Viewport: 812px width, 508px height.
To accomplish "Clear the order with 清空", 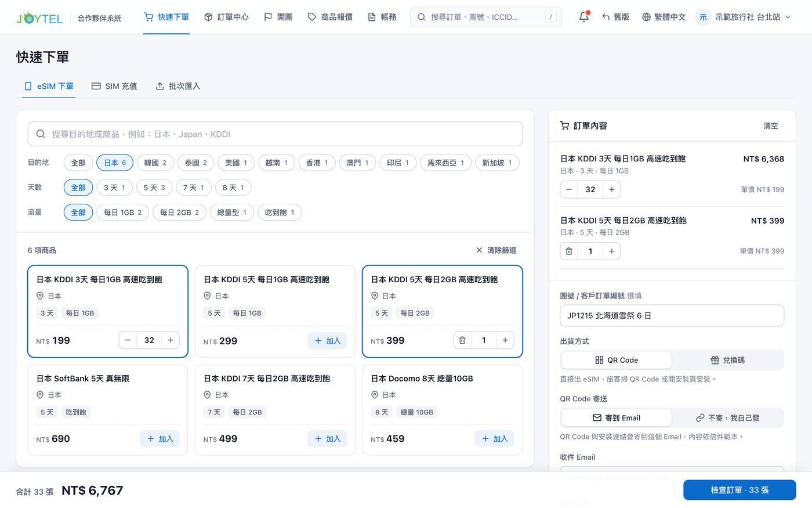I will (x=771, y=125).
